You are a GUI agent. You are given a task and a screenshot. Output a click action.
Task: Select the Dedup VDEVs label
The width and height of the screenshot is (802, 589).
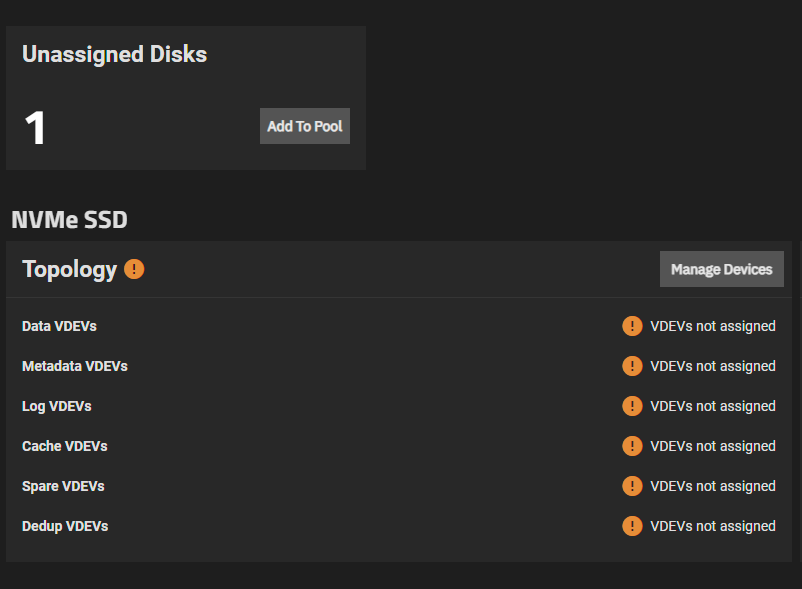65,527
